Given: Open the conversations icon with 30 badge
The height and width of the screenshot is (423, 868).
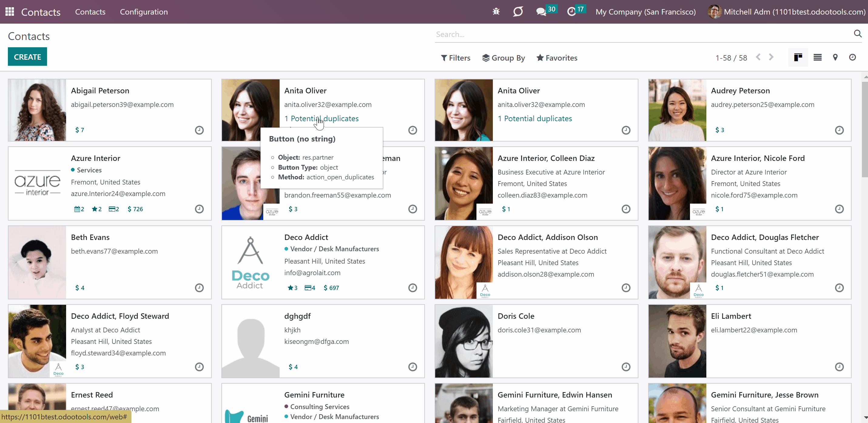Looking at the screenshot, I should point(541,12).
